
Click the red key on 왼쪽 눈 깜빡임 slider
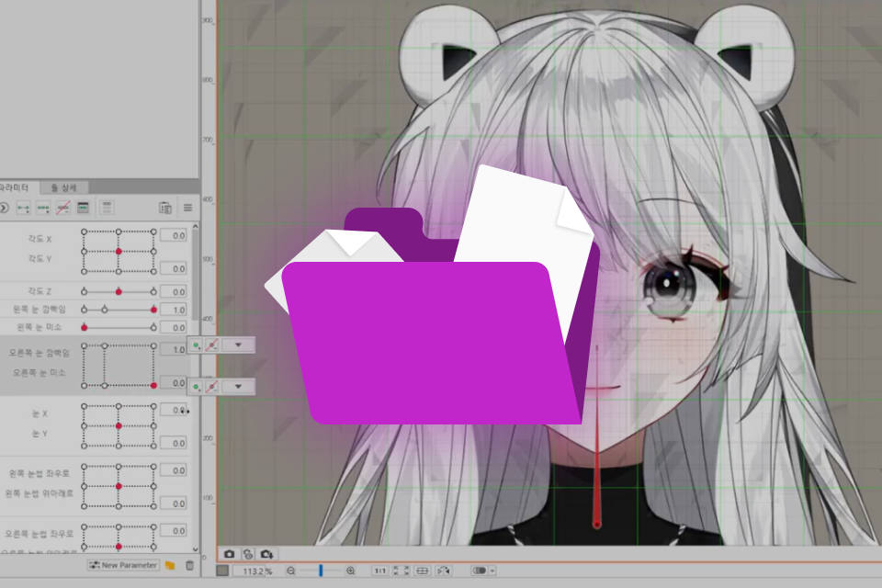point(153,310)
